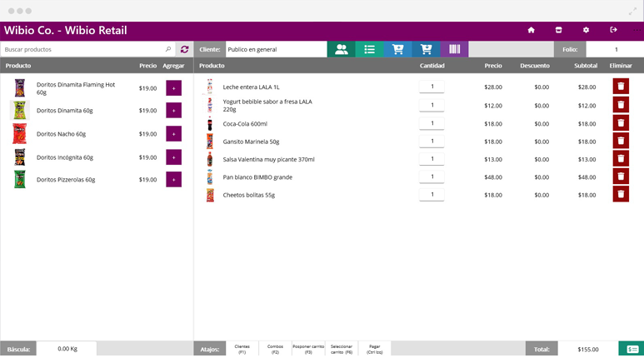
Task: Click the Wibio Co. - Wibio Retail title
Action: click(65, 30)
